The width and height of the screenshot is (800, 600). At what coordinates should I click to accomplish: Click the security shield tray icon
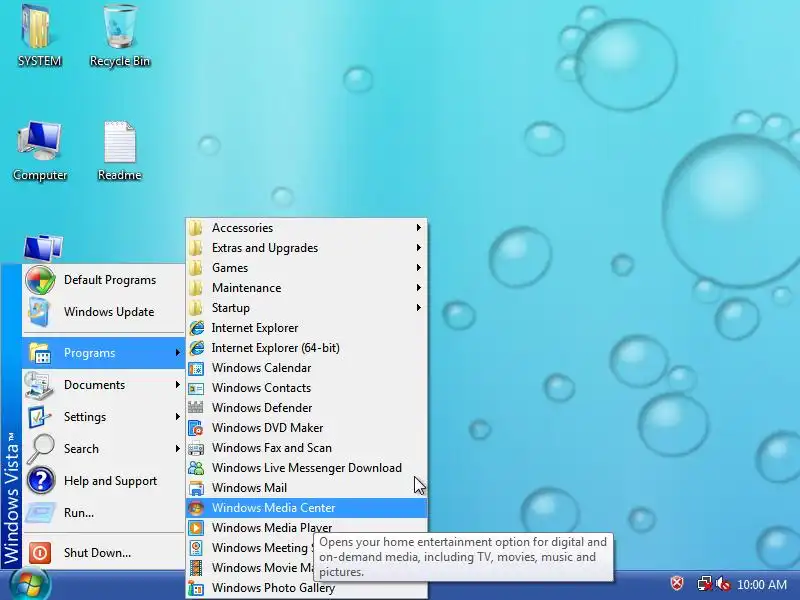(677, 583)
